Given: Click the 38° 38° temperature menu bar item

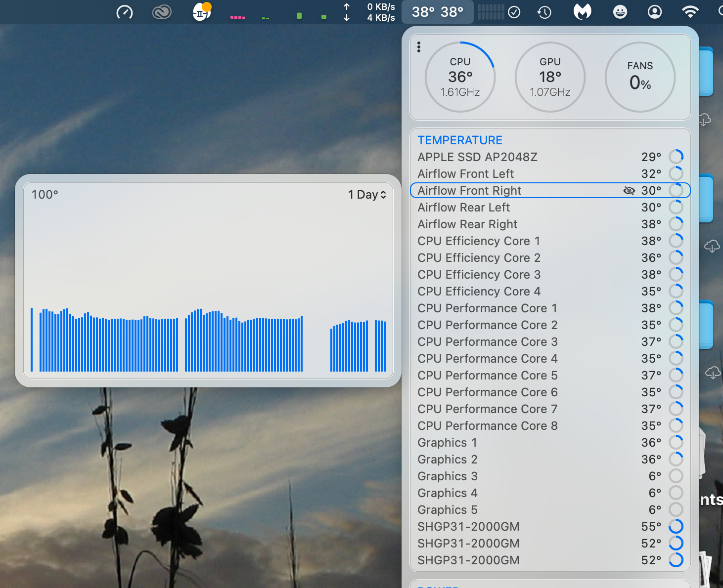Looking at the screenshot, I should 437,12.
